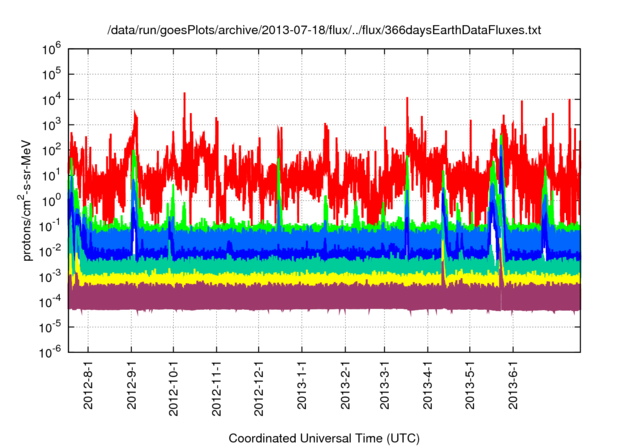Viewport: 640px width, 448px height.
Task: Click the y-axis tick label 10^-4
Action: tap(51, 302)
